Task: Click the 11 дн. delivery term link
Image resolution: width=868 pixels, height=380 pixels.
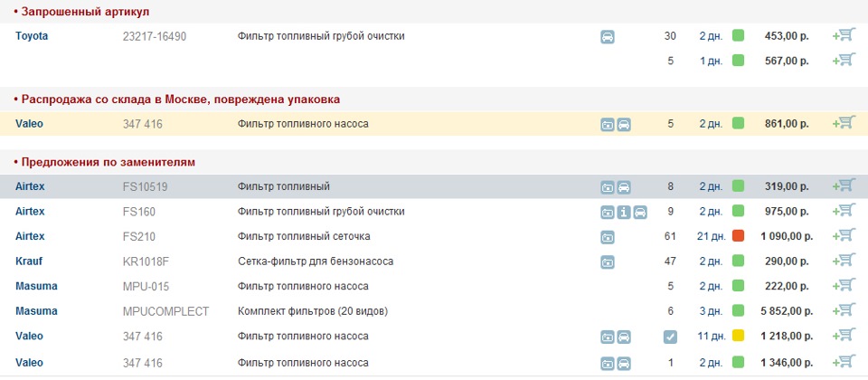Action: (x=711, y=337)
